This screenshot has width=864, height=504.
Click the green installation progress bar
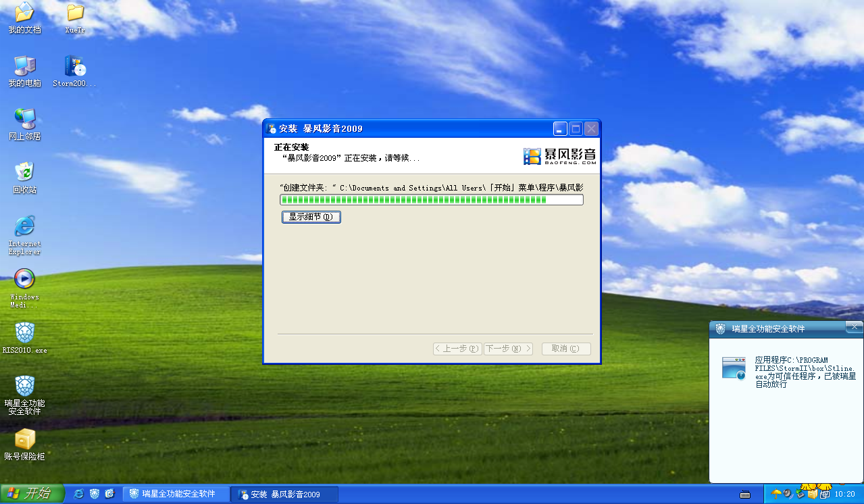(432, 200)
